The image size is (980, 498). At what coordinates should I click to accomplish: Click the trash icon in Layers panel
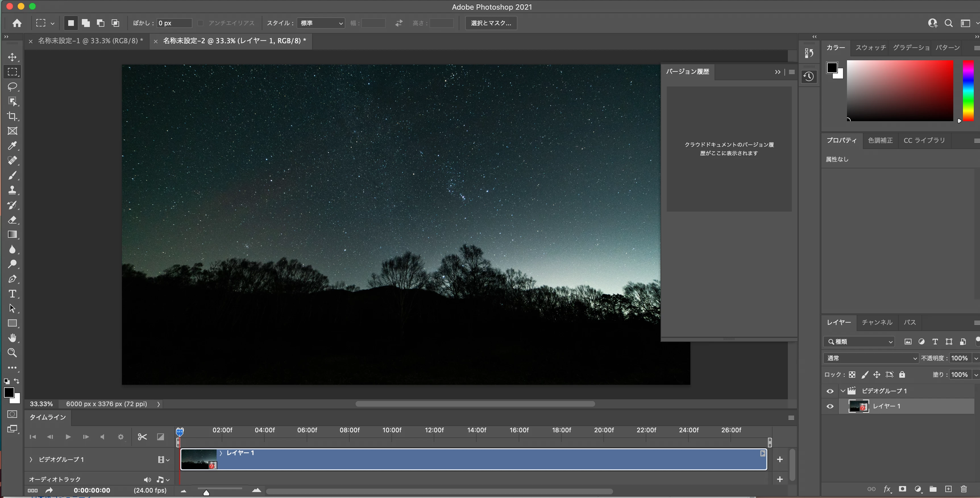coord(964,489)
